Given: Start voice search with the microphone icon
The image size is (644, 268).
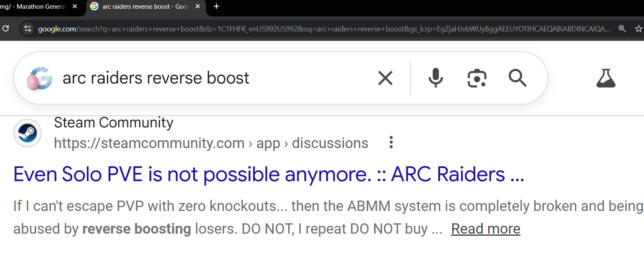Looking at the screenshot, I should 435,78.
